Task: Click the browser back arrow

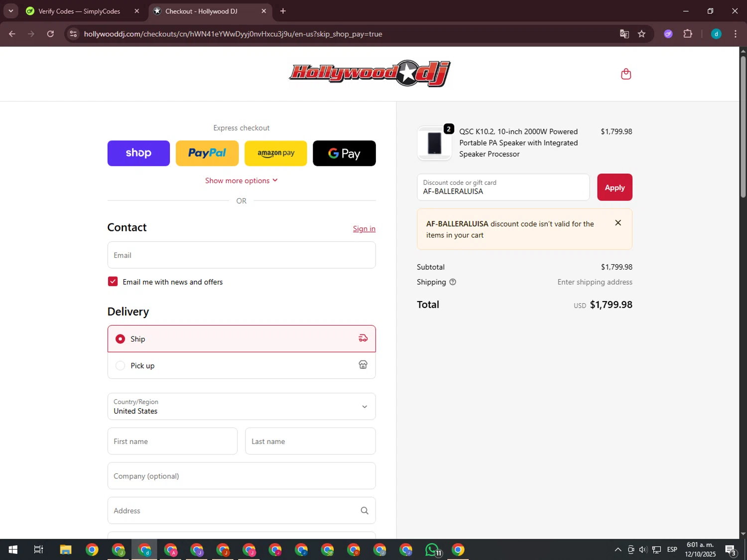Action: coord(12,34)
